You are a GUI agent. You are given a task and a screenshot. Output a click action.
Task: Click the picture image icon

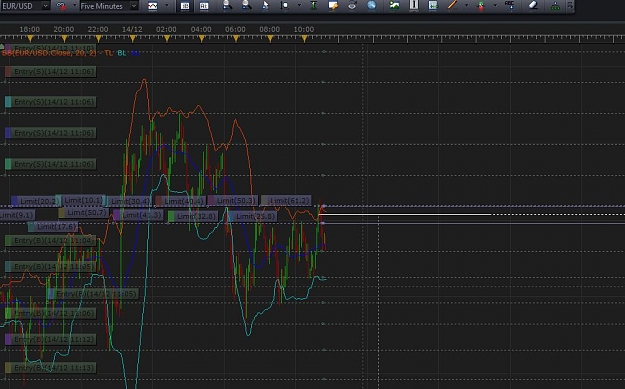(394, 5)
